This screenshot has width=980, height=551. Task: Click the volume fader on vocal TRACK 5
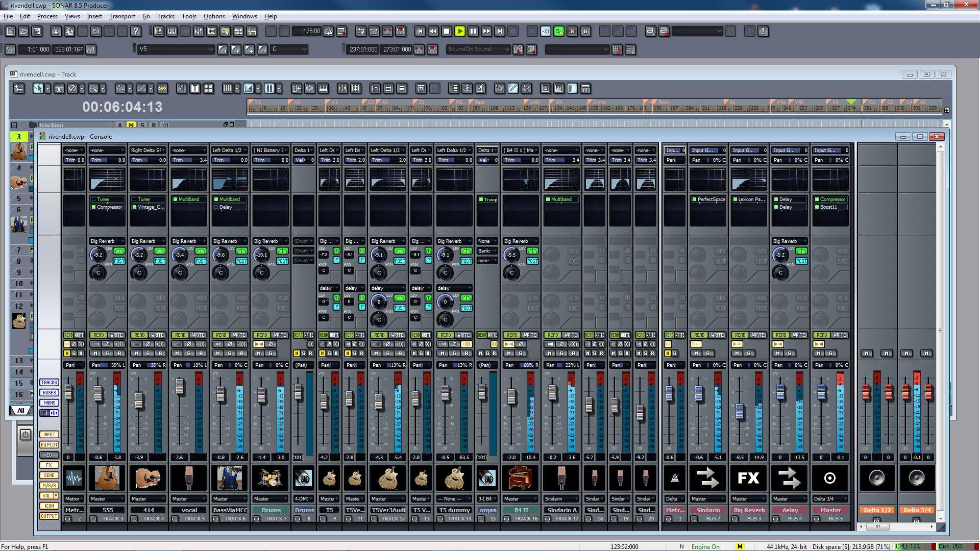[180, 386]
